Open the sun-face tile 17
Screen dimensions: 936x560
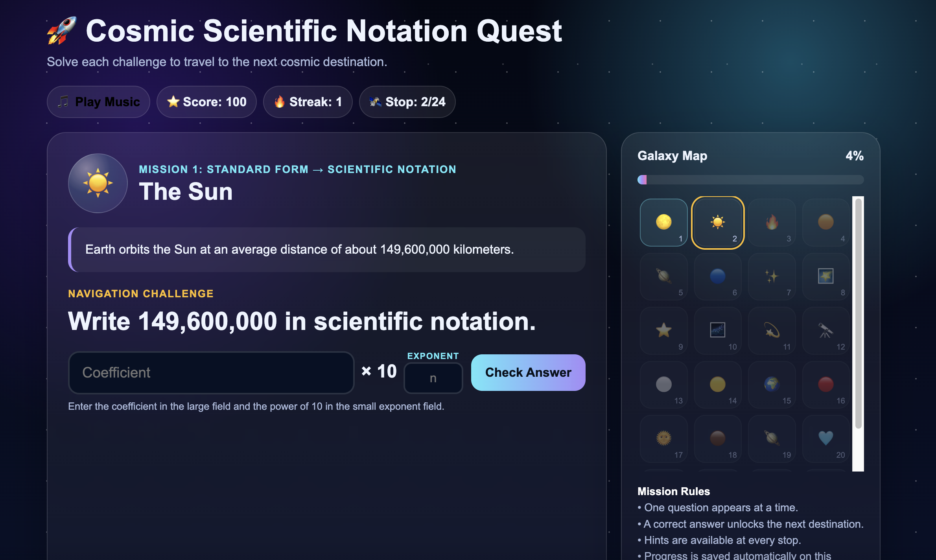tap(663, 439)
